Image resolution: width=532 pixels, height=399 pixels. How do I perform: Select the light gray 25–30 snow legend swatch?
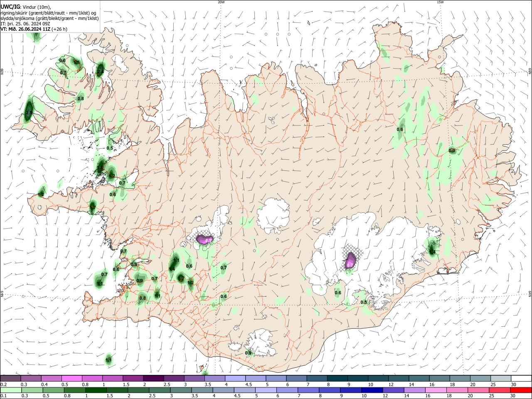click(x=500, y=379)
